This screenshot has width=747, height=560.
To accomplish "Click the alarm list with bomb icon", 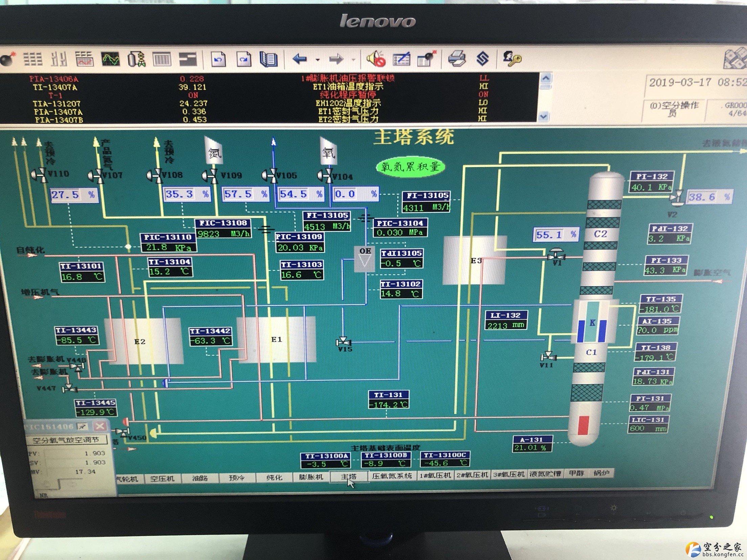I will [x=427, y=59].
